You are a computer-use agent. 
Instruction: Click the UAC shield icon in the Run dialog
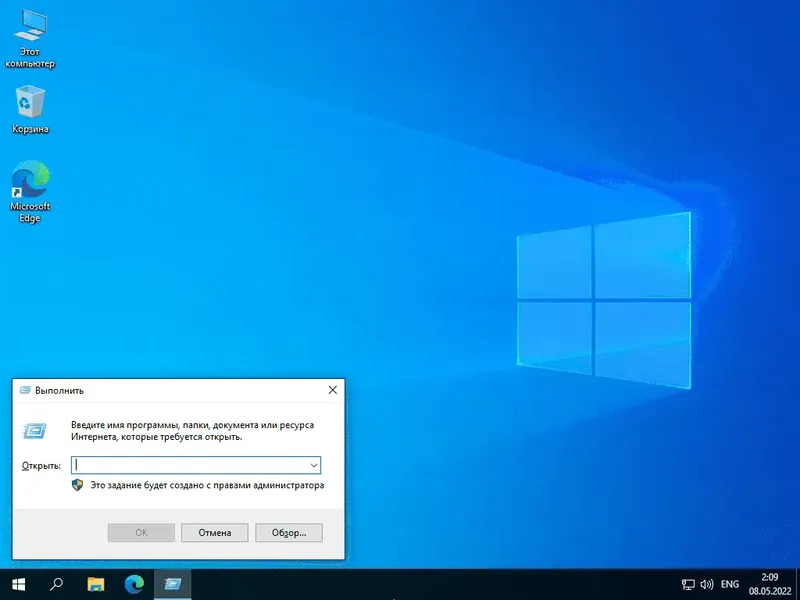(x=77, y=484)
